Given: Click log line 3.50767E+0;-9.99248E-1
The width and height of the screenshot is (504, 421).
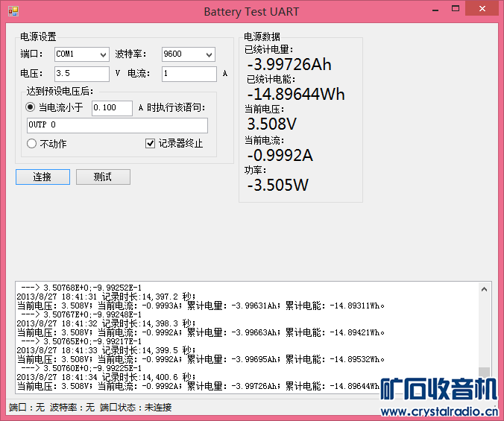Looking at the screenshot, I should (x=81, y=314).
